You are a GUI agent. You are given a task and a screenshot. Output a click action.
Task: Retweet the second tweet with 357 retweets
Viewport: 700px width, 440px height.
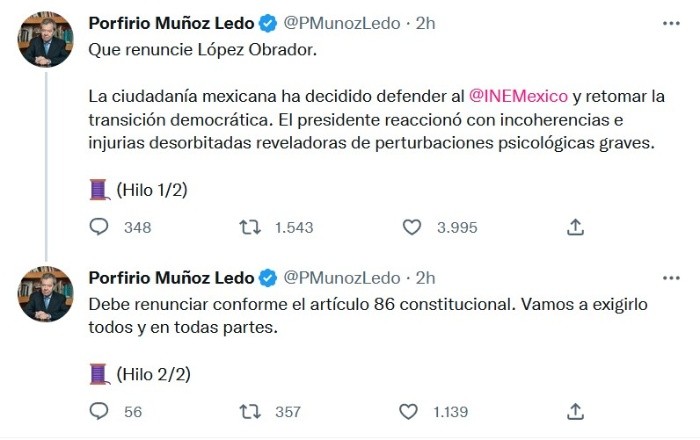tap(250, 411)
